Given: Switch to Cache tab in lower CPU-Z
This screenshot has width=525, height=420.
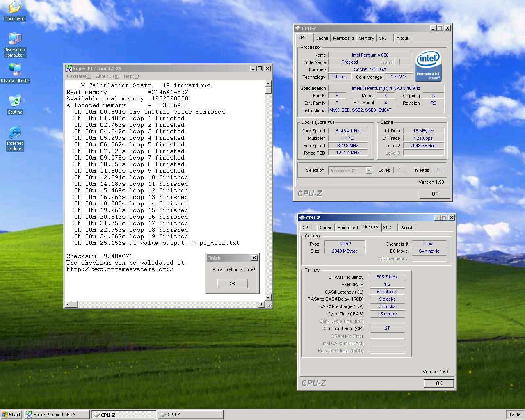Looking at the screenshot, I should (326, 228).
